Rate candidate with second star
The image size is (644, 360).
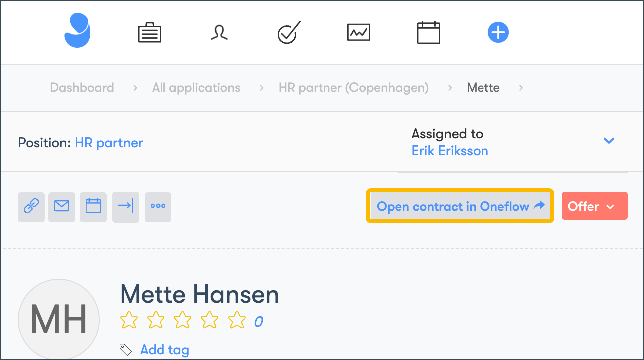point(156,320)
